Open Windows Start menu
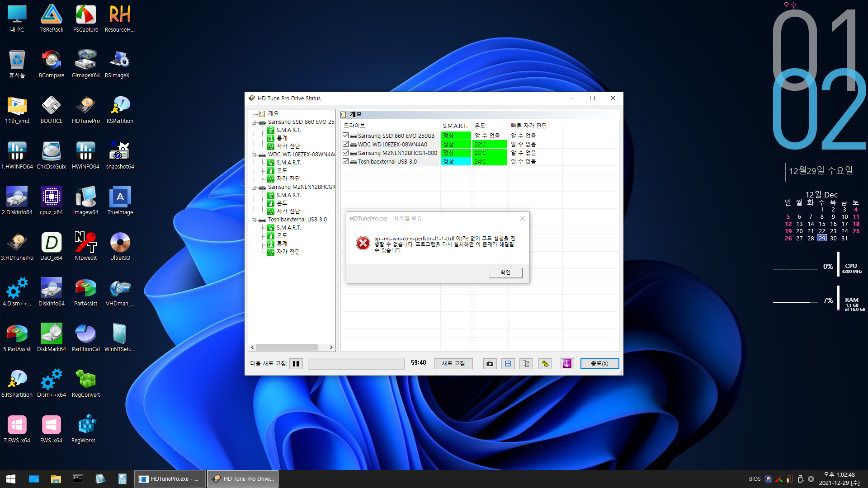Viewport: 868px width, 488px height. pyautogui.click(x=11, y=479)
